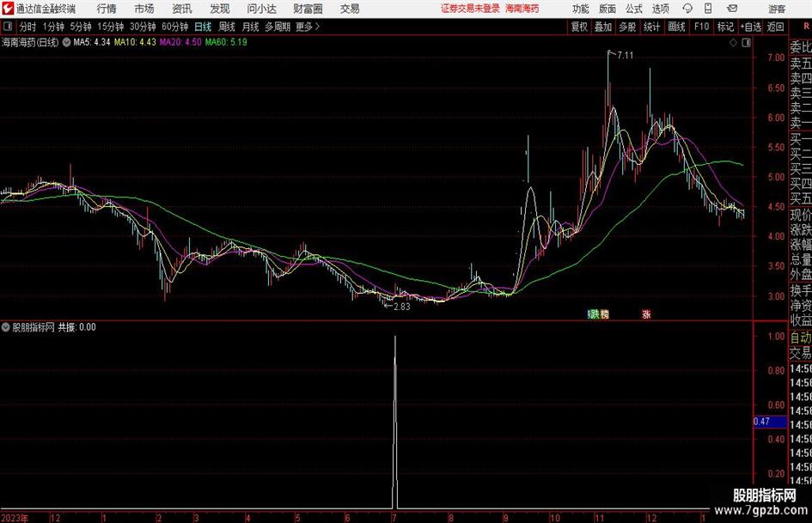Switch to 15分钟 period
This screenshot has height=523, width=812.
pos(111,27)
